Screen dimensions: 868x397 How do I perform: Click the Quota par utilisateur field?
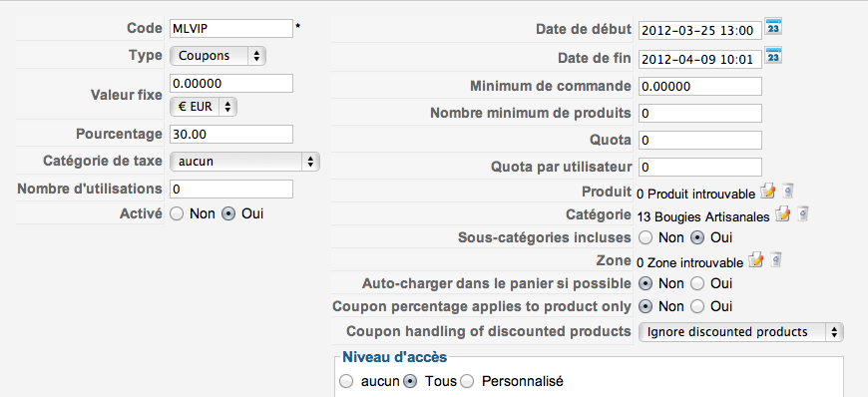[700, 167]
